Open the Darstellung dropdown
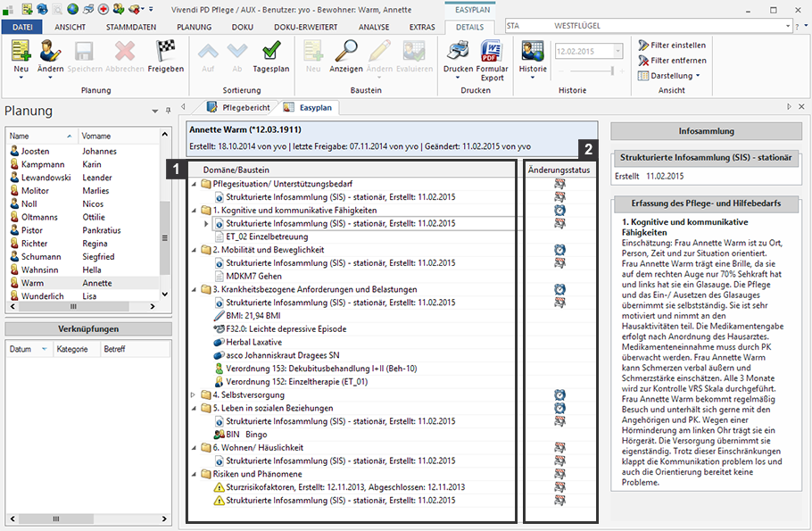The height and width of the screenshot is (531, 812). coord(669,76)
